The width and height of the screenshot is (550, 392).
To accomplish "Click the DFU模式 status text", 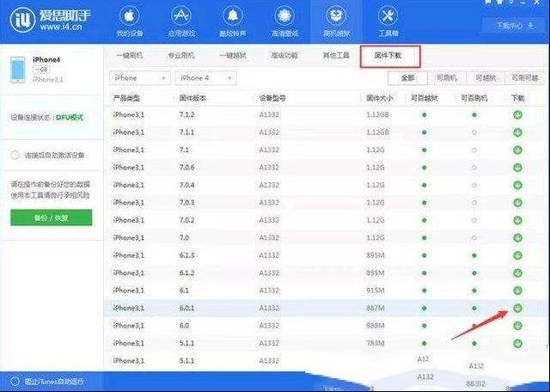I will pyautogui.click(x=70, y=117).
